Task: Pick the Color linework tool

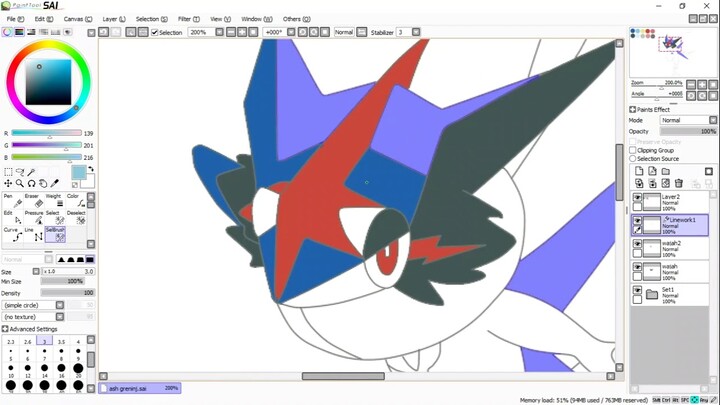Action: pos(76,201)
